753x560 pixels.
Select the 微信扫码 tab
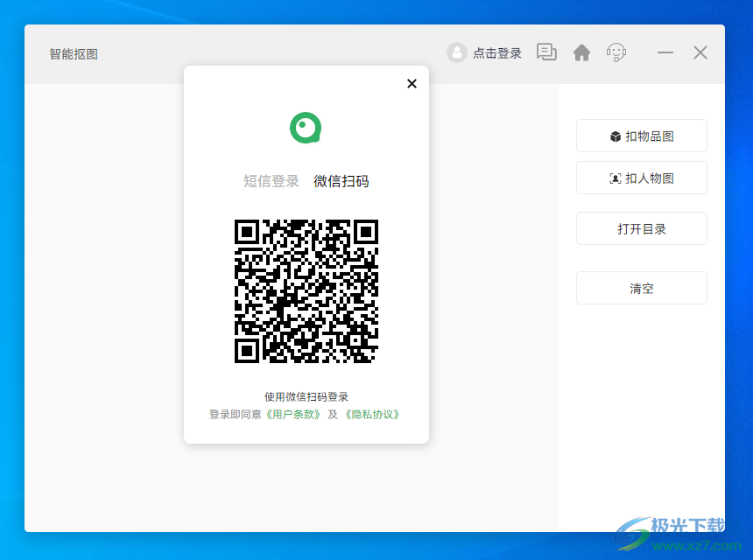[341, 181]
